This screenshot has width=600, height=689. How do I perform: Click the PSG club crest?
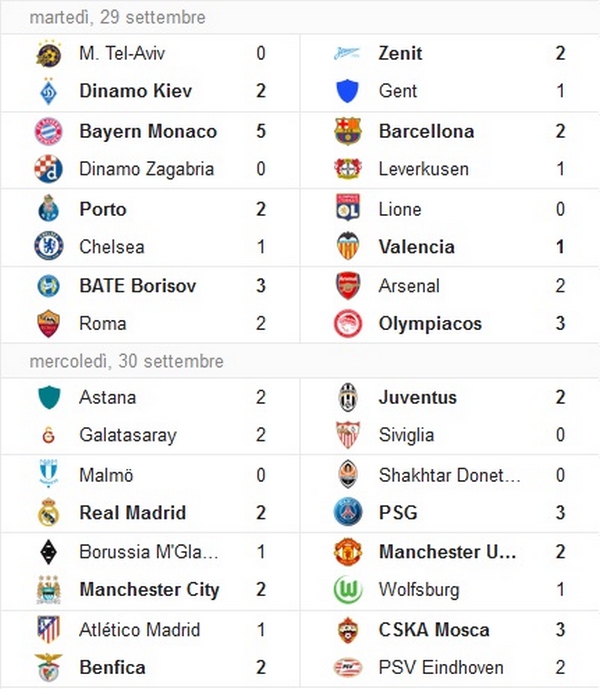pos(348,512)
